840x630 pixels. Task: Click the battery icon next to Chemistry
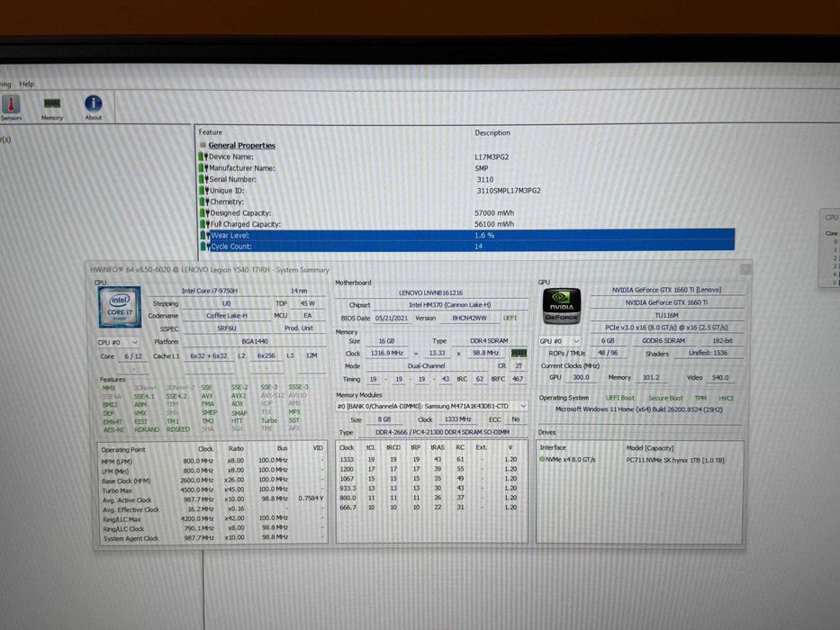coord(204,202)
